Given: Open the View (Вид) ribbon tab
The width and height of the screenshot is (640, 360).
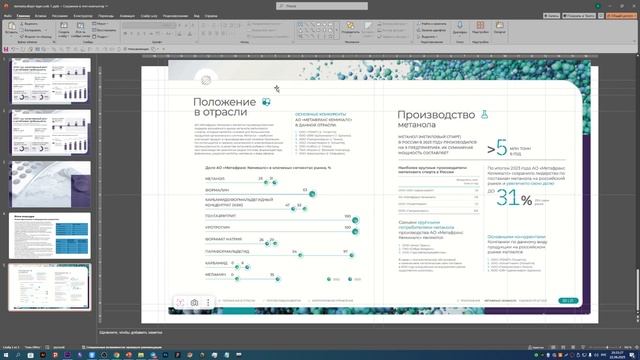Looking at the screenshot, I should click(x=197, y=16).
